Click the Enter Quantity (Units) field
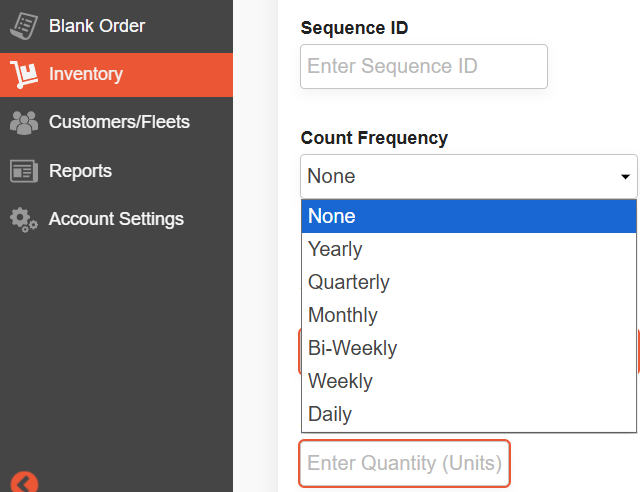640x492 pixels. pyautogui.click(x=404, y=463)
